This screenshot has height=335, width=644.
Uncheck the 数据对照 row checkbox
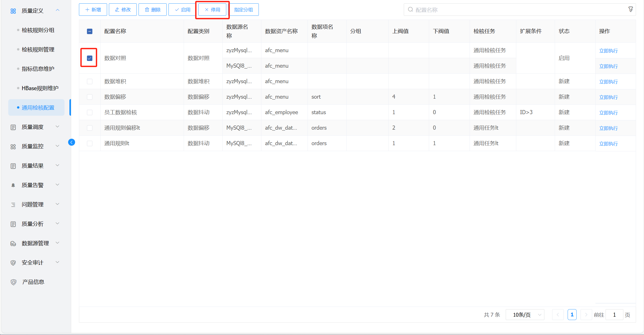click(90, 58)
